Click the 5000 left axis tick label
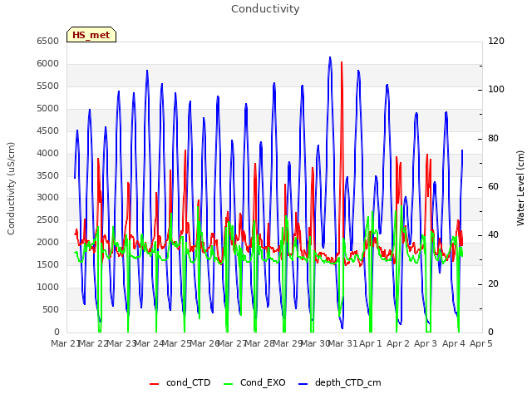The height and width of the screenshot is (399, 532). pyautogui.click(x=48, y=108)
